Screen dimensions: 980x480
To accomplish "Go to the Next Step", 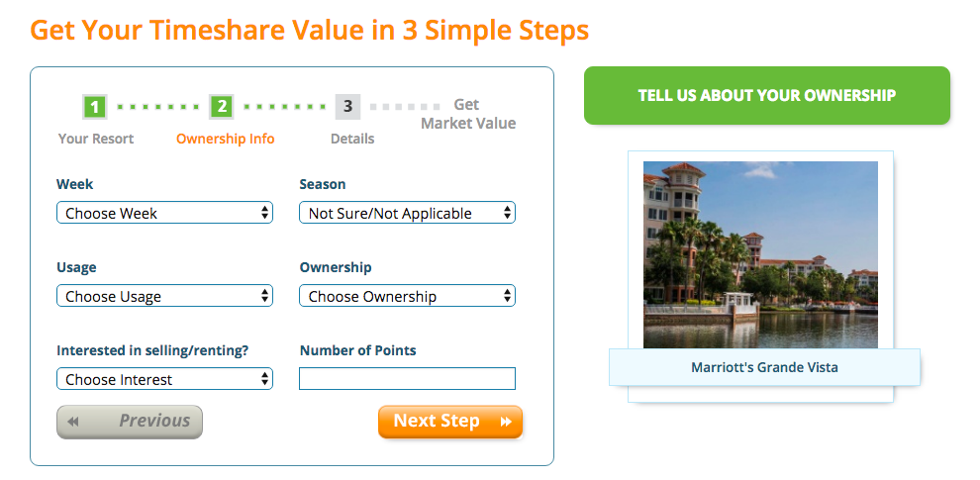I will (x=450, y=422).
